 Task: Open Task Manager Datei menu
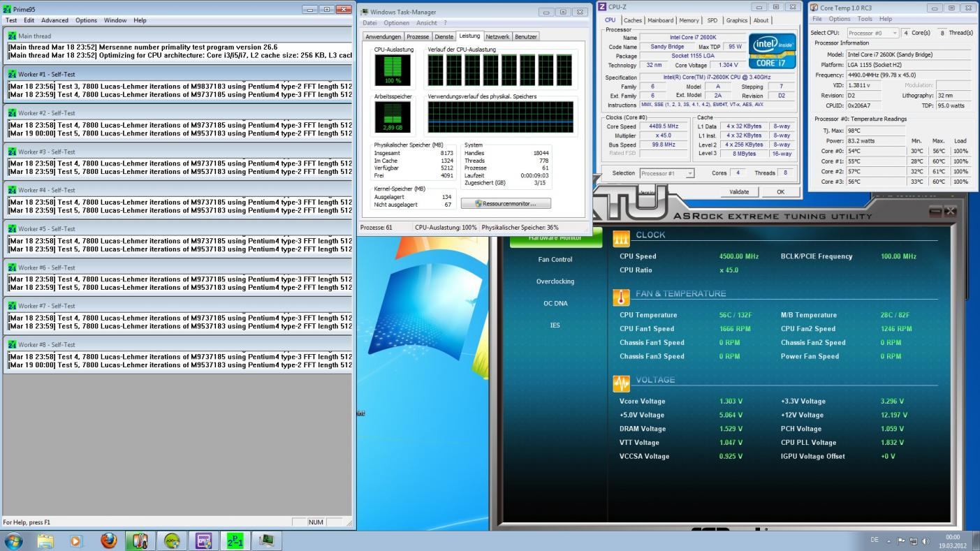point(370,23)
